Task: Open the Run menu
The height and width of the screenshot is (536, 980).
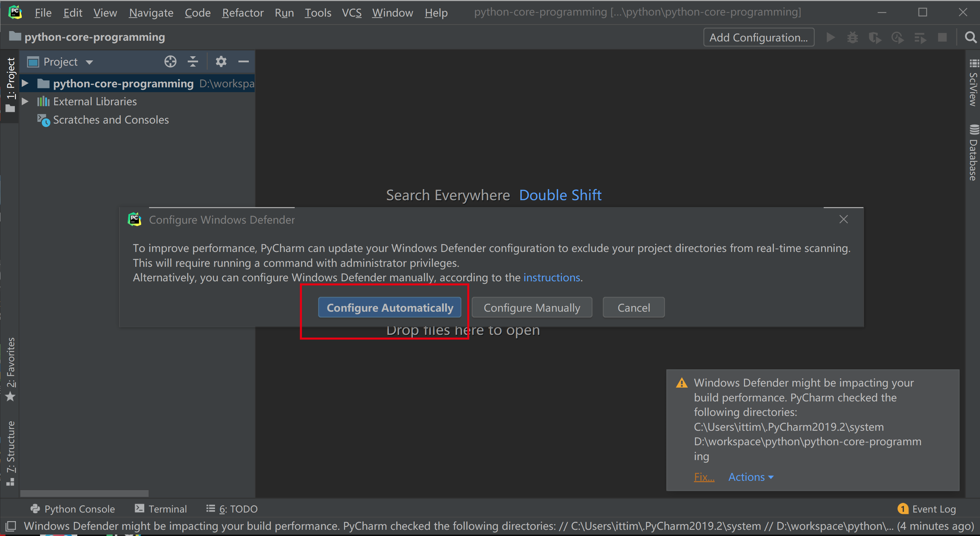Action: click(284, 12)
